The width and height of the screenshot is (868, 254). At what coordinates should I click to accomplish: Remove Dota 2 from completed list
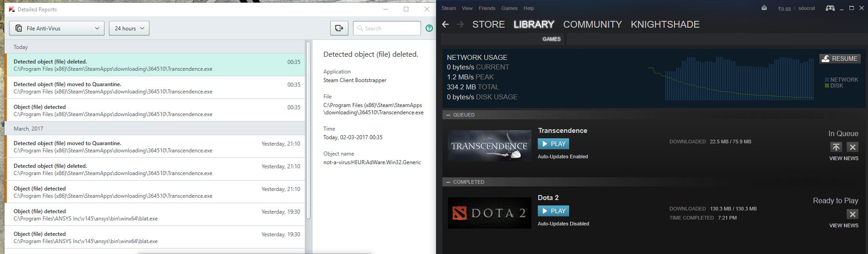point(853,214)
